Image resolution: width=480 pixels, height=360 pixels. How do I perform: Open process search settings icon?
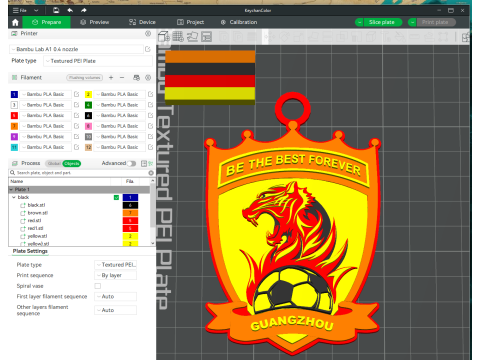coord(151,163)
